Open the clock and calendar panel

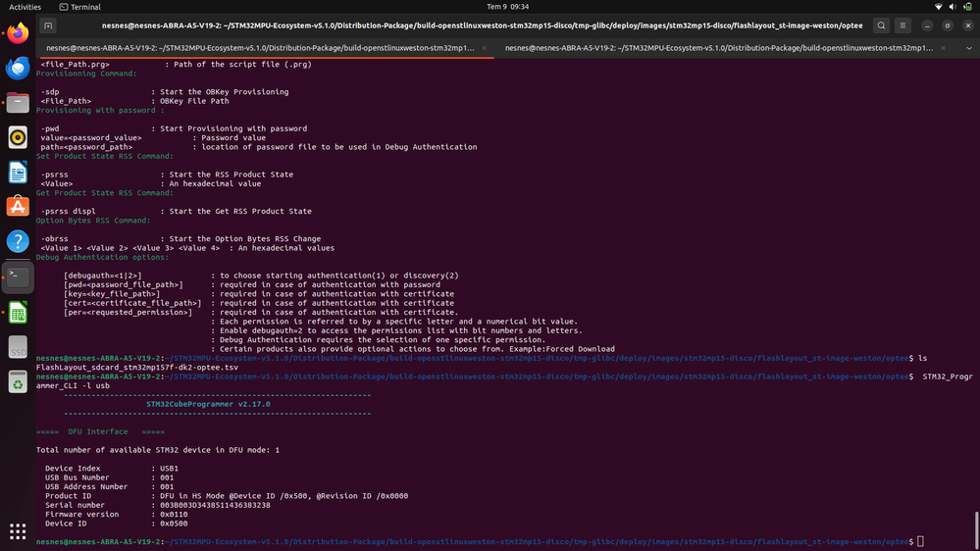click(x=507, y=7)
